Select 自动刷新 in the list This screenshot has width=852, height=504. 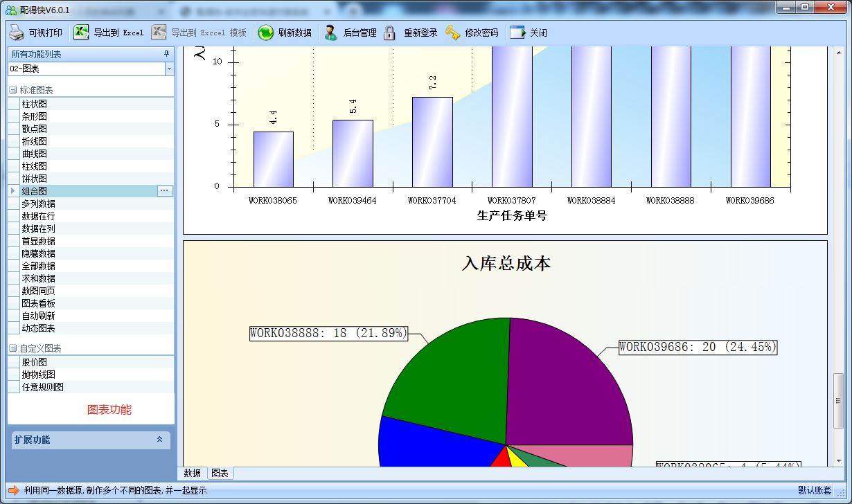pyautogui.click(x=91, y=316)
